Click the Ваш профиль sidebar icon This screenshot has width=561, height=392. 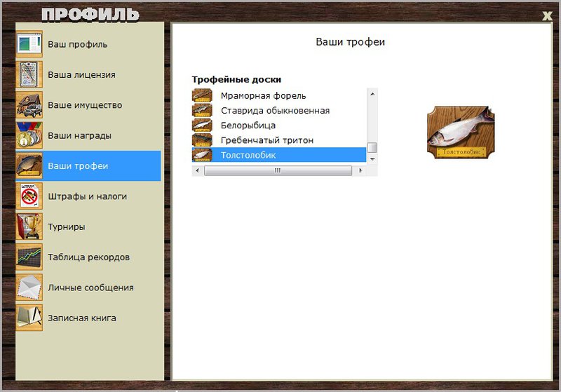[29, 44]
